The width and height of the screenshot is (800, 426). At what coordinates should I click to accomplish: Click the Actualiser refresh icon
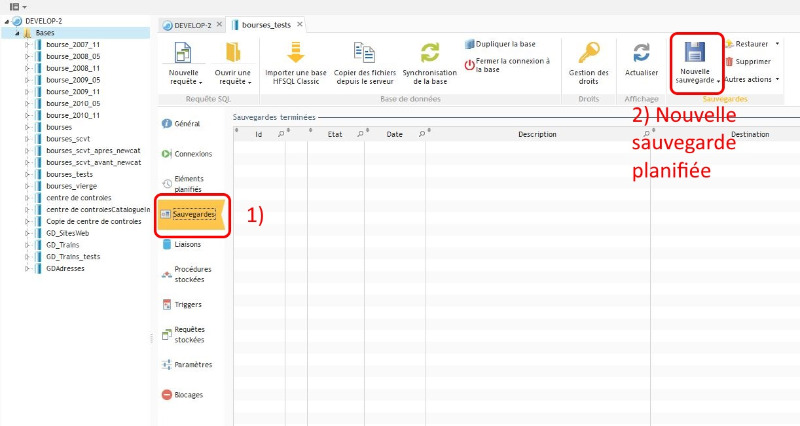pyautogui.click(x=641, y=53)
